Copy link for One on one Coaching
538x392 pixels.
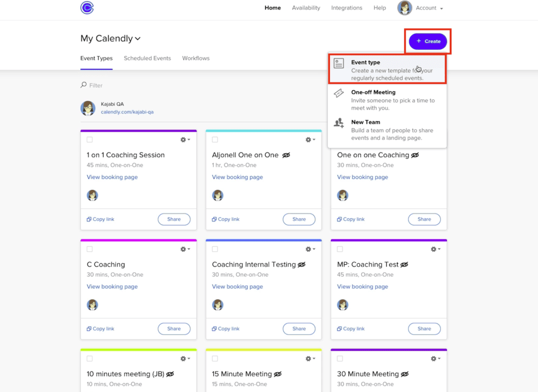click(x=350, y=219)
